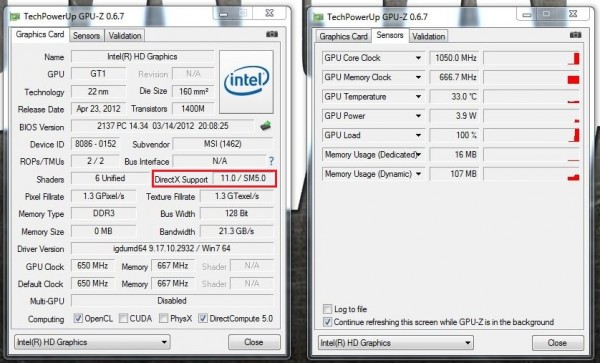The height and width of the screenshot is (363, 600).
Task: Click the Bandwidth value 21.3 GB/s
Action: pyautogui.click(x=237, y=231)
